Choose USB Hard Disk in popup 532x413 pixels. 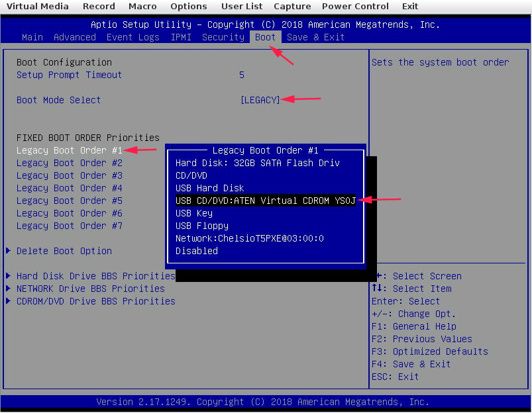pos(209,188)
